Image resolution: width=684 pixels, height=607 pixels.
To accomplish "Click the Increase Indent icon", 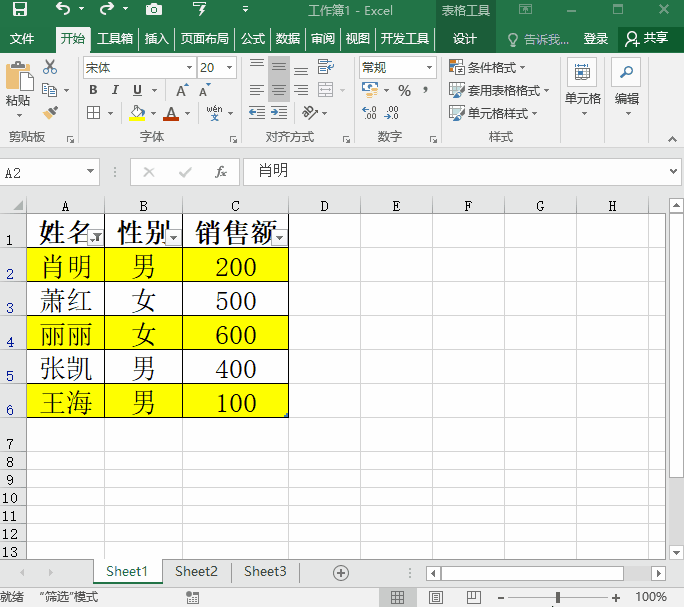I will tap(279, 113).
